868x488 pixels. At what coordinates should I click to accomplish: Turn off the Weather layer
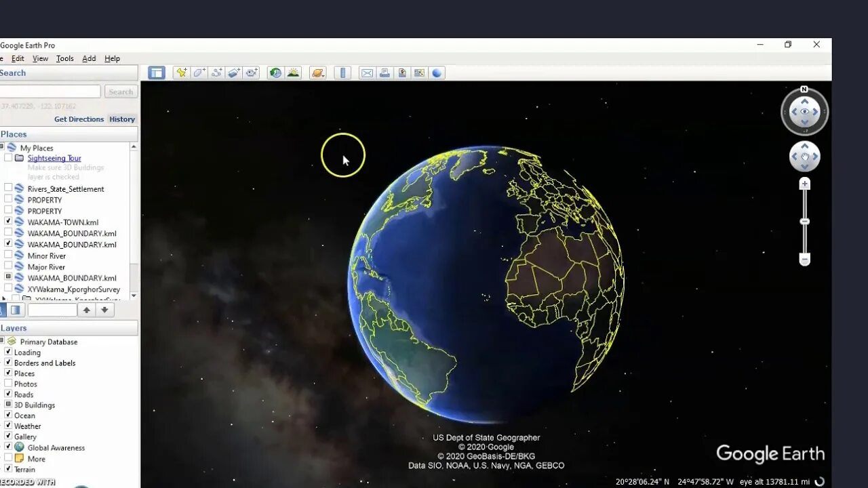(8, 426)
